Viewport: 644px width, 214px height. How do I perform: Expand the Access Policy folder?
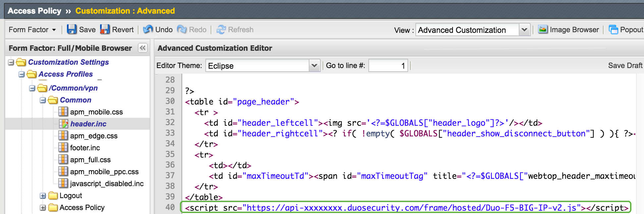click(x=43, y=208)
